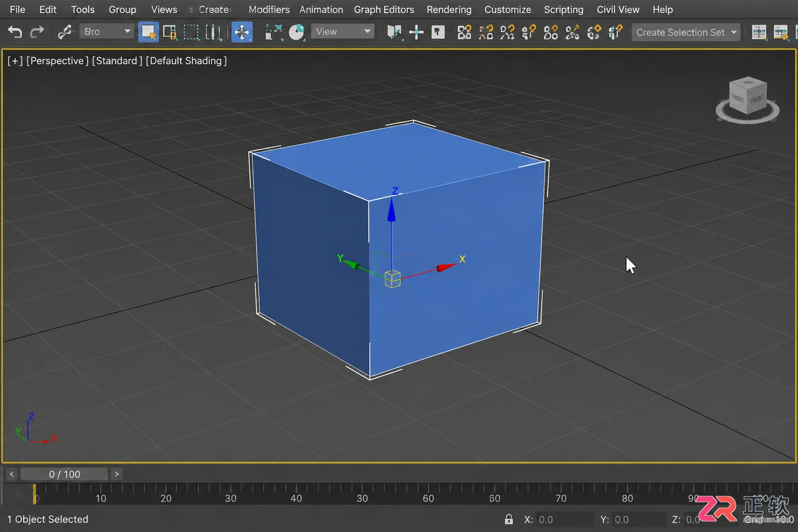The width and height of the screenshot is (798, 532).
Task: Open the View reference coordinate dropdown
Action: 342,32
